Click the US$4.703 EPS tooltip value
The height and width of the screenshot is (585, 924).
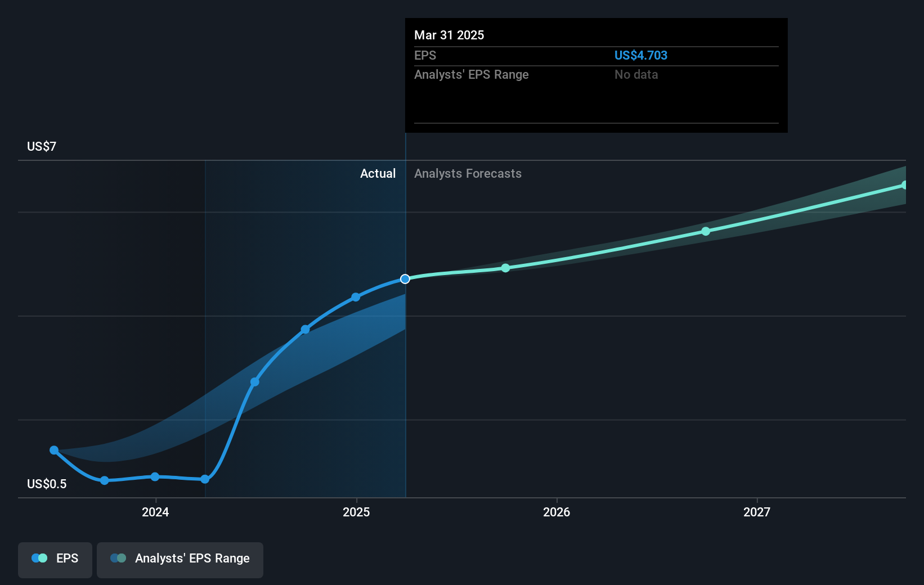[640, 55]
